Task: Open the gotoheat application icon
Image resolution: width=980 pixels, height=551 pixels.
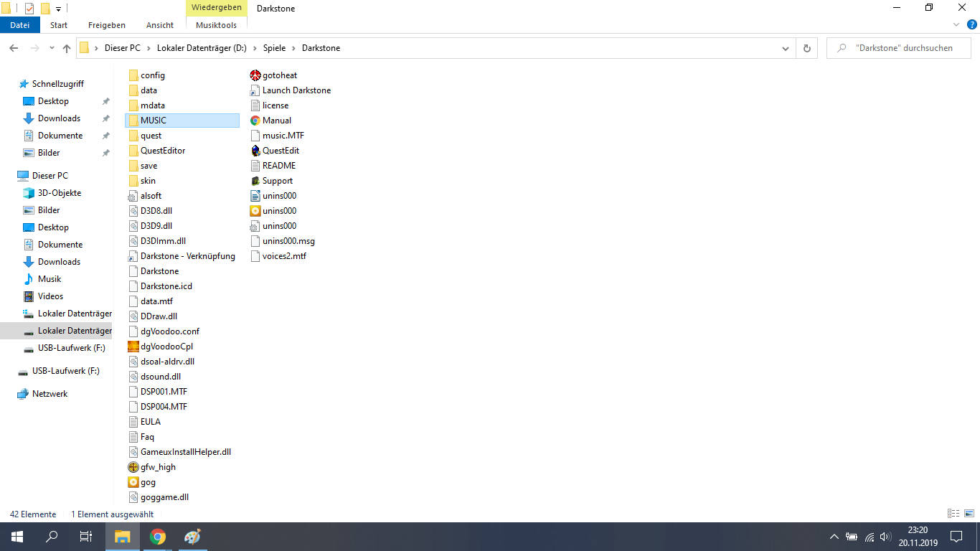Action: point(255,75)
